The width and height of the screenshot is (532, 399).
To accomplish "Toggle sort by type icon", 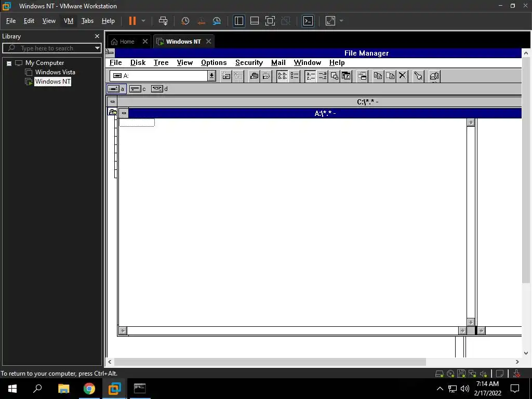I will pyautogui.click(x=322, y=76).
